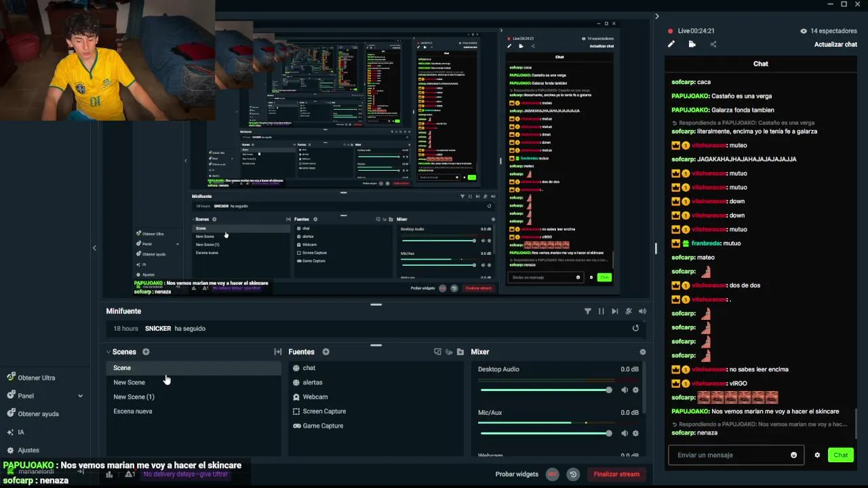Click the REC record button
Viewport: 868px width, 488px height.
[552, 474]
